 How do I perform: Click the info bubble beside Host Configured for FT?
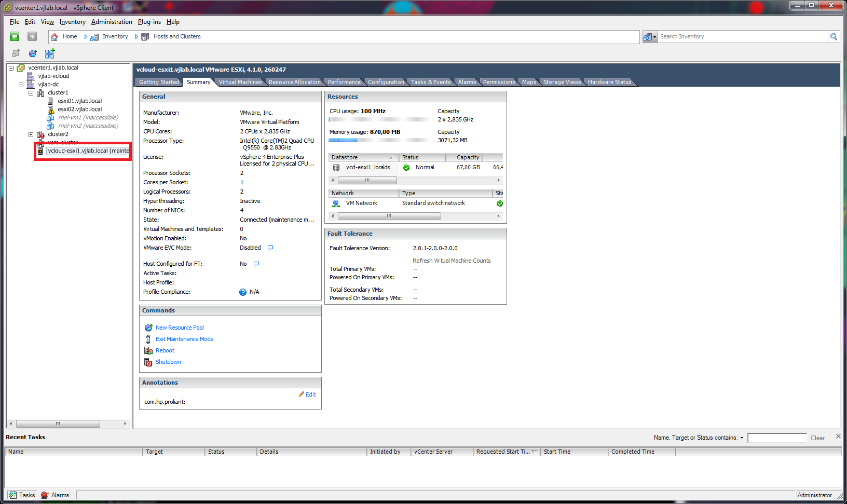[x=256, y=264]
